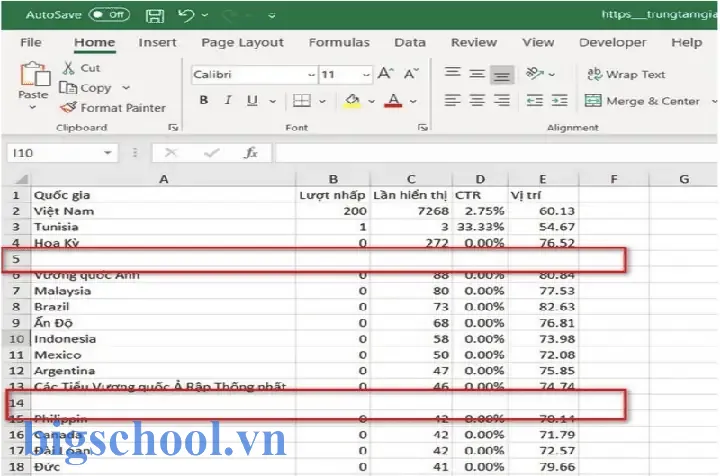Switch to the Review tab
The height and width of the screenshot is (476, 720).
tap(473, 43)
